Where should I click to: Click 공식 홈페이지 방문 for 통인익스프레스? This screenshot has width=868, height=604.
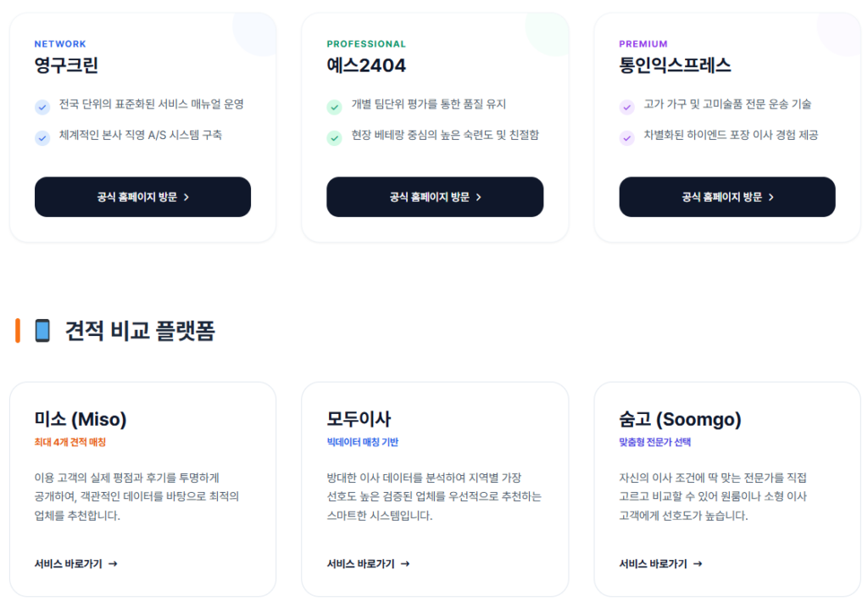tap(726, 196)
